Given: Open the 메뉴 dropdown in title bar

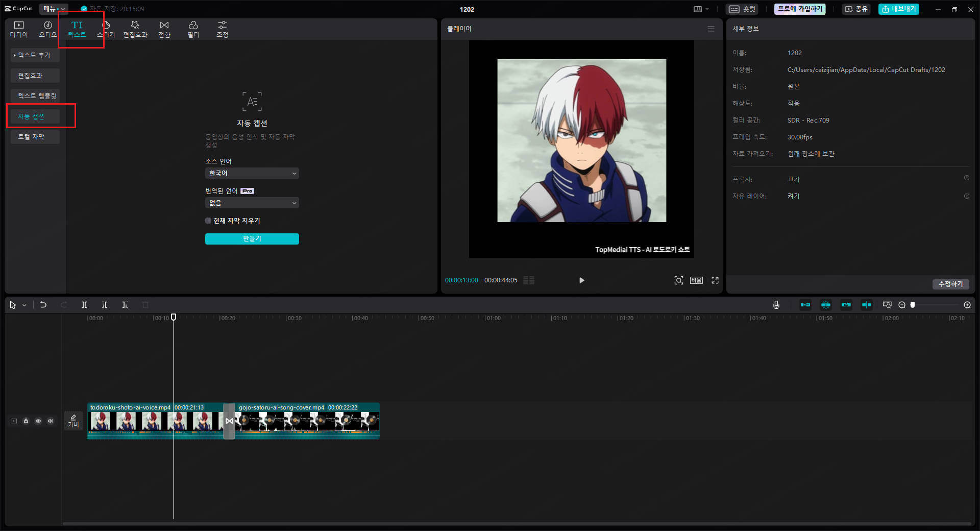Looking at the screenshot, I should [54, 9].
